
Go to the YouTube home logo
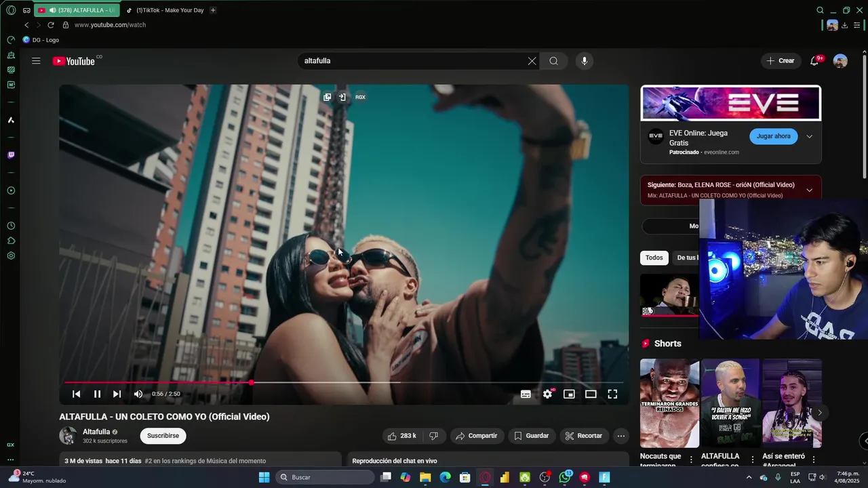(74, 61)
